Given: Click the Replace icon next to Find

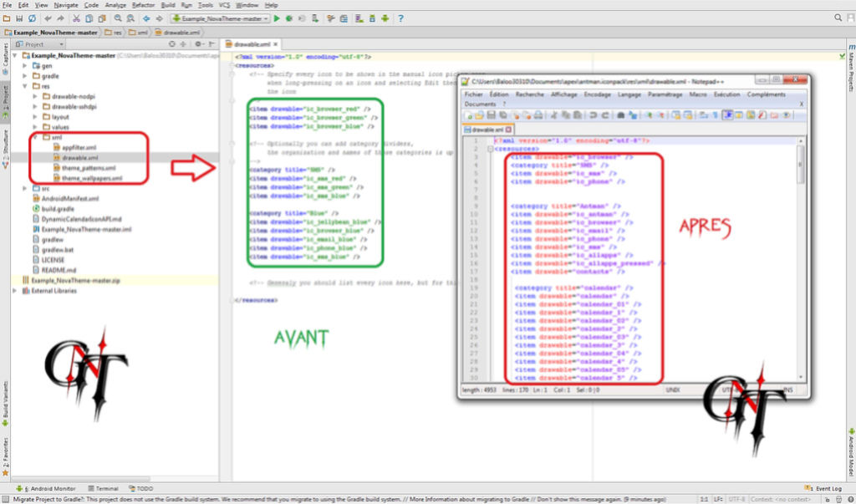Looking at the screenshot, I should tap(130, 18).
